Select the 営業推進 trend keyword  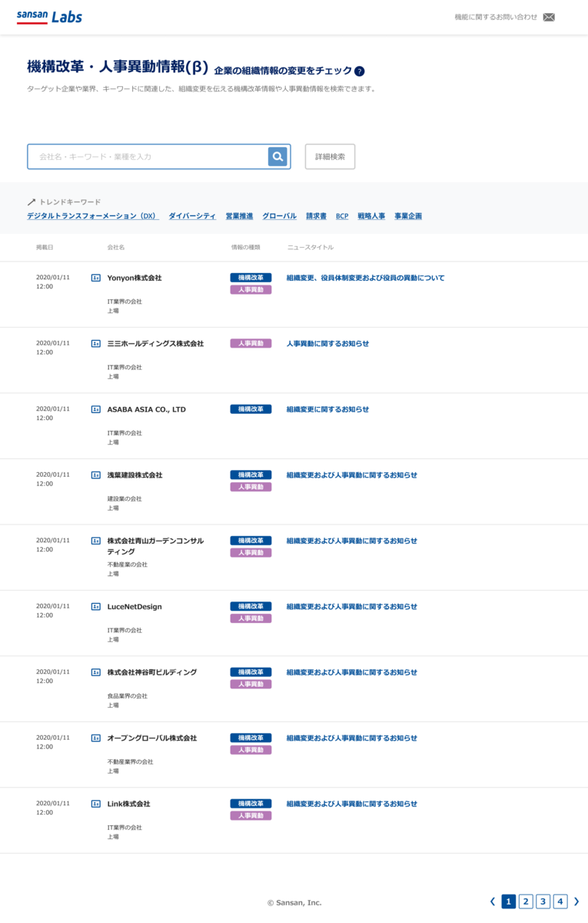click(239, 216)
